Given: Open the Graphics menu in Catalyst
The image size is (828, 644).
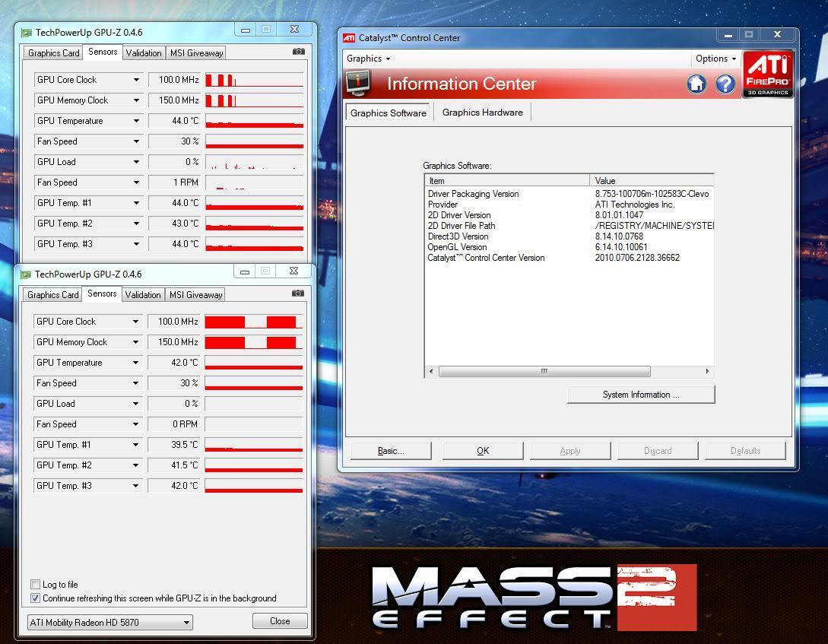Looking at the screenshot, I should 368,59.
